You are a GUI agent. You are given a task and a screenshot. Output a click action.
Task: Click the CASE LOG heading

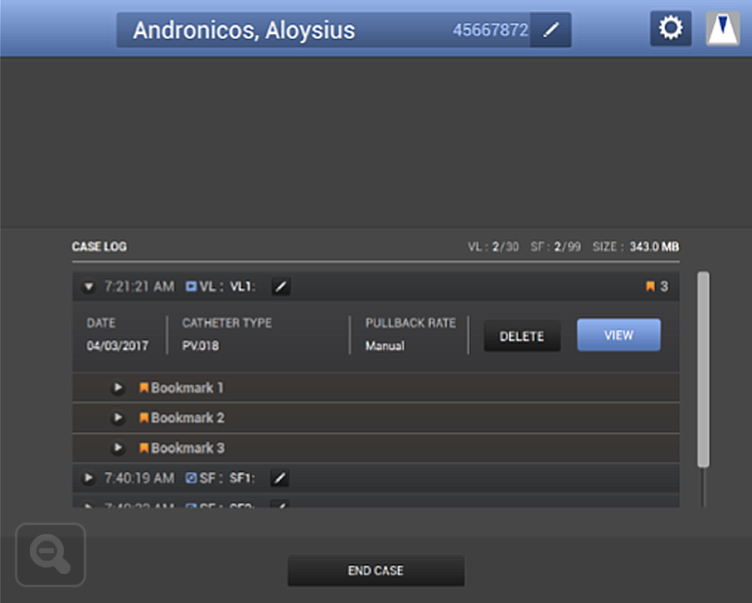pyautogui.click(x=99, y=247)
